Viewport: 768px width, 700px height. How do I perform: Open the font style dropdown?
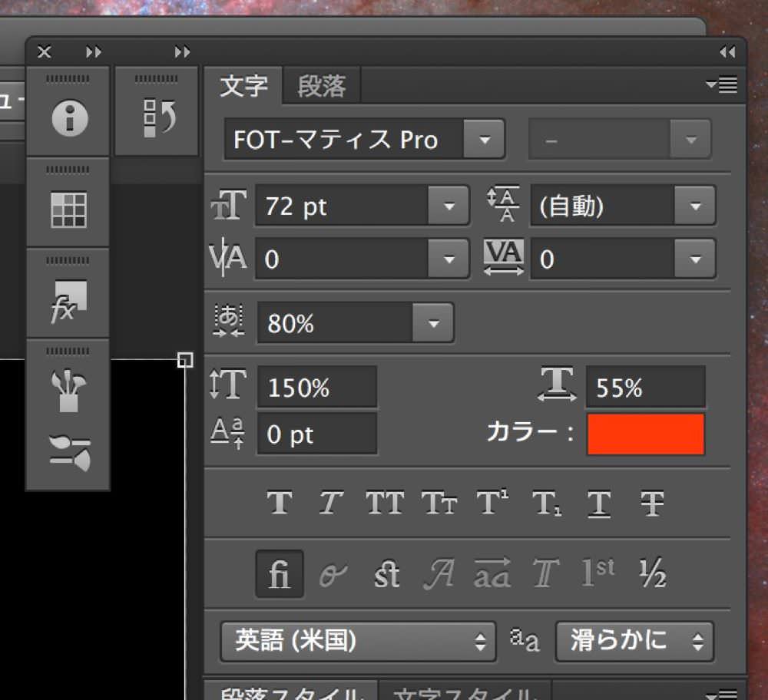coord(690,140)
